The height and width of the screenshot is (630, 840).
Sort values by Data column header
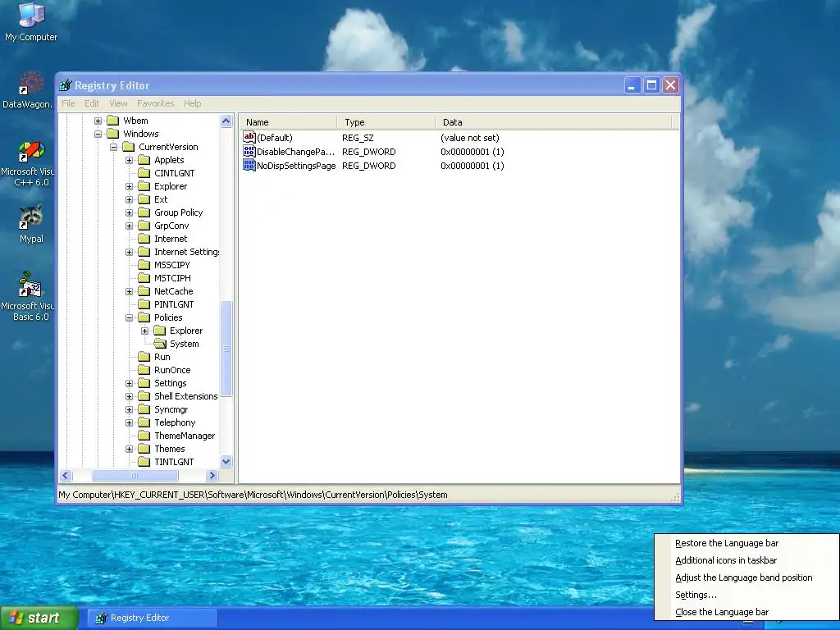pyautogui.click(x=554, y=122)
